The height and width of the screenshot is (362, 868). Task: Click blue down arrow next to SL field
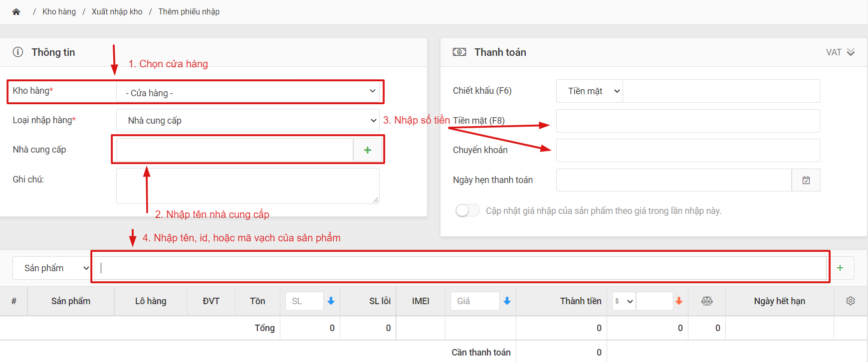pyautogui.click(x=331, y=301)
